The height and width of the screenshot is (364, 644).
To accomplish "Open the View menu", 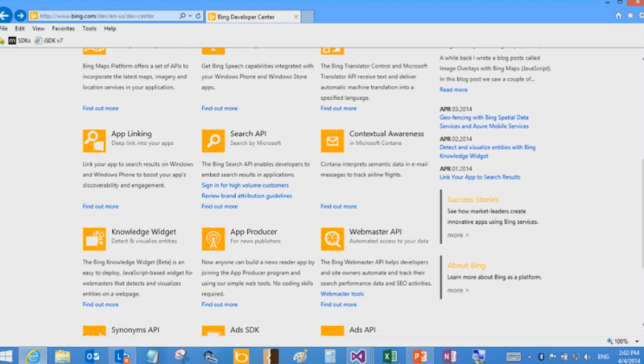I will 38,28.
